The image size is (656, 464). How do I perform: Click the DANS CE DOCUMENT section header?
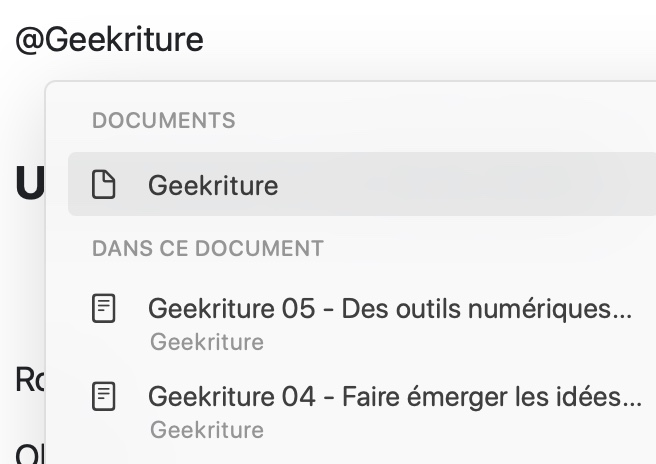tap(208, 249)
